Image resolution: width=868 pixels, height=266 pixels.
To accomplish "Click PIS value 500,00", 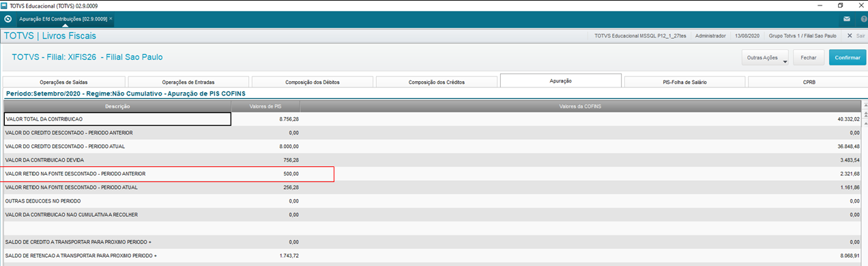I will [x=291, y=174].
